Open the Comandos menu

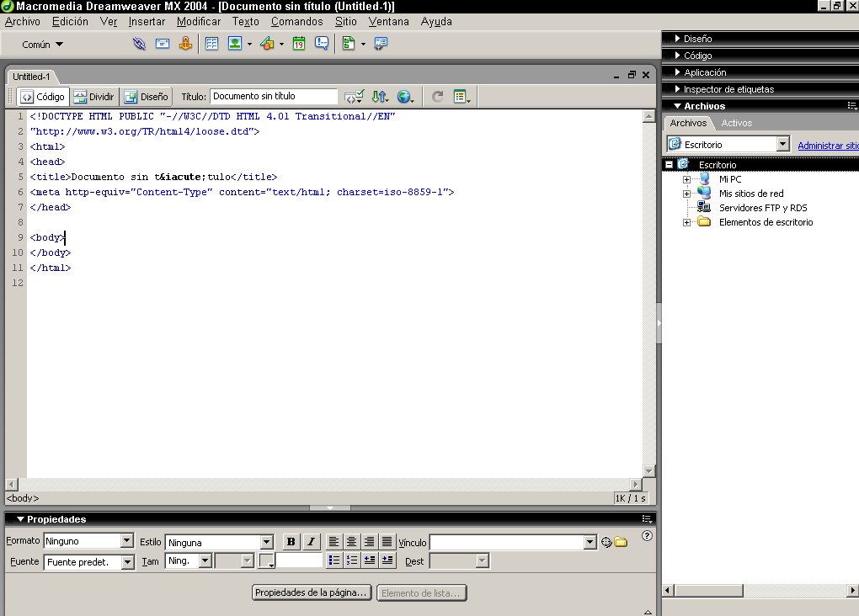(x=297, y=21)
